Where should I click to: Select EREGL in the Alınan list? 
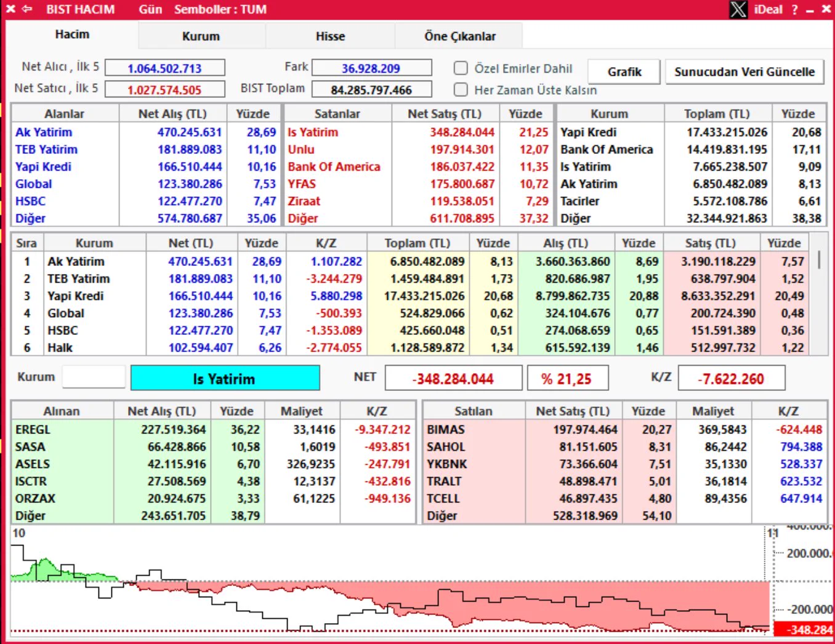tap(33, 430)
